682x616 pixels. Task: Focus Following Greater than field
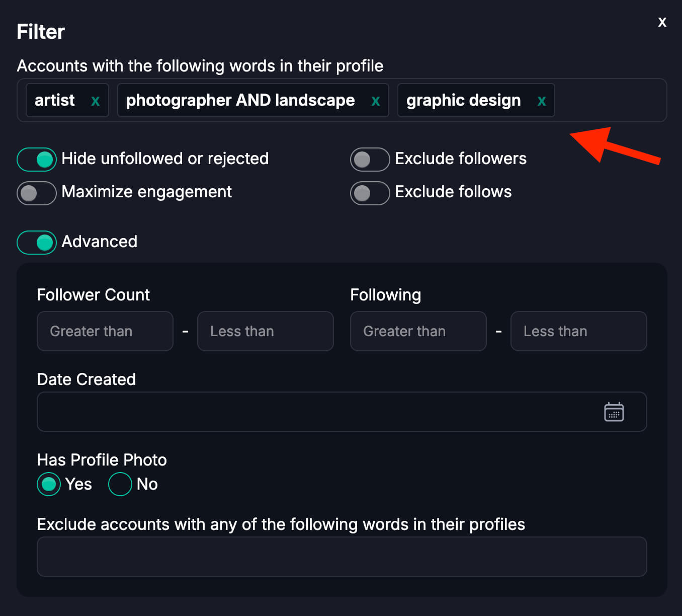click(418, 331)
